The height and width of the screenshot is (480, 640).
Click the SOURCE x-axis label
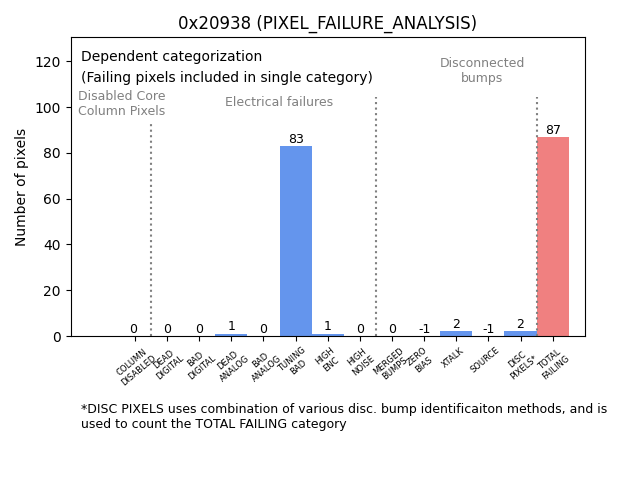point(485,360)
